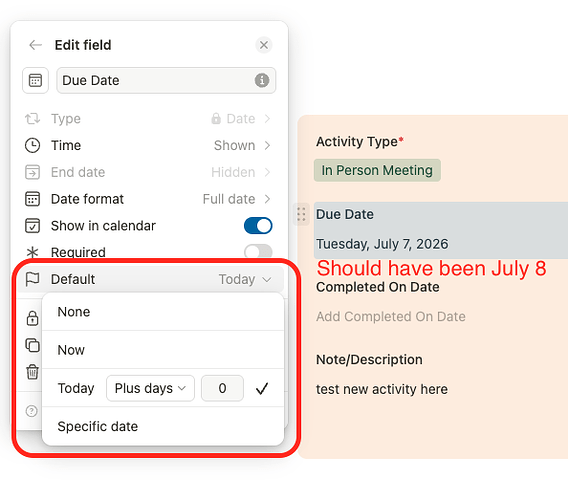Open the Plus days dropdown

tap(150, 388)
